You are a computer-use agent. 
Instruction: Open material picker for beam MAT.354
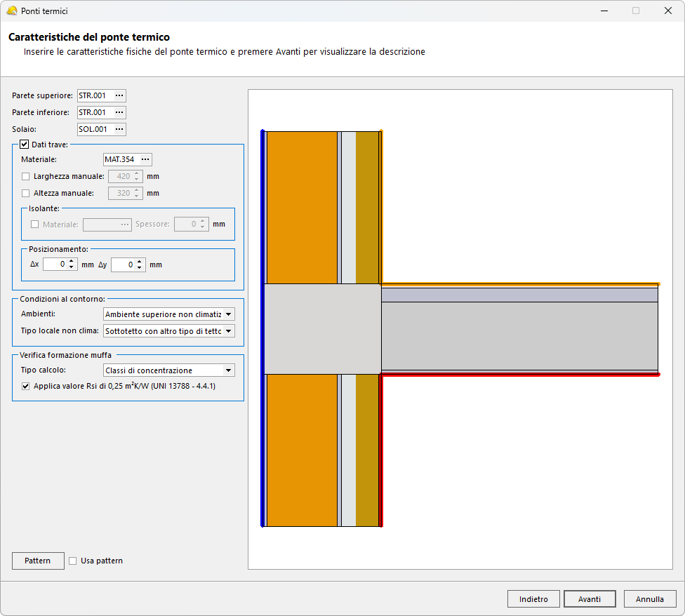(145, 159)
